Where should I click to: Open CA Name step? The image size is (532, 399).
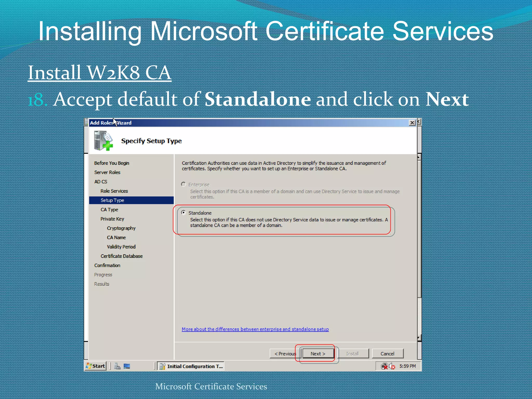pyautogui.click(x=116, y=237)
